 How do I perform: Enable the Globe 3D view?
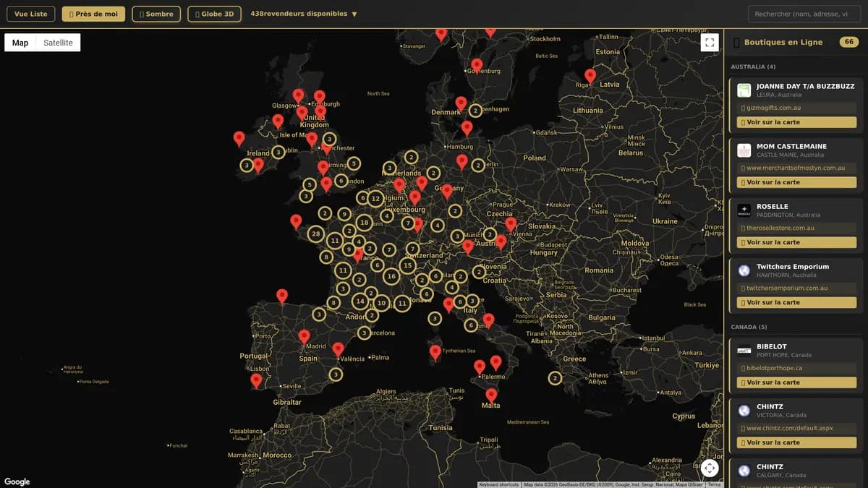(x=214, y=14)
